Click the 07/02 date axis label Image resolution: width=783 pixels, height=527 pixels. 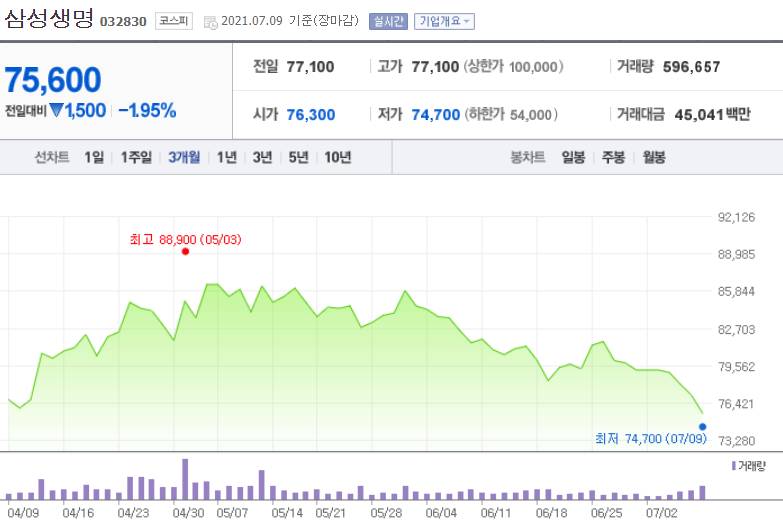(662, 513)
